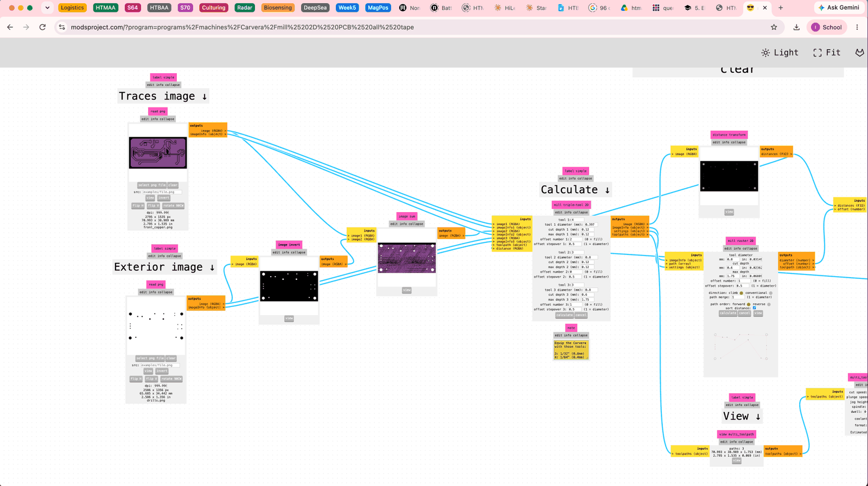Click the GitHub cat icon in mods toolbar
Screen dimensions: 868x486
click(x=860, y=53)
